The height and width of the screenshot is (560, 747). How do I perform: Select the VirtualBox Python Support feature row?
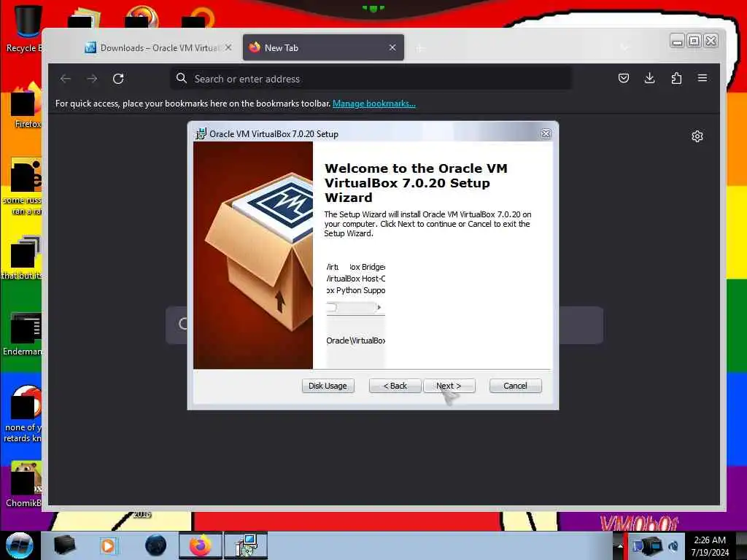coord(355,290)
